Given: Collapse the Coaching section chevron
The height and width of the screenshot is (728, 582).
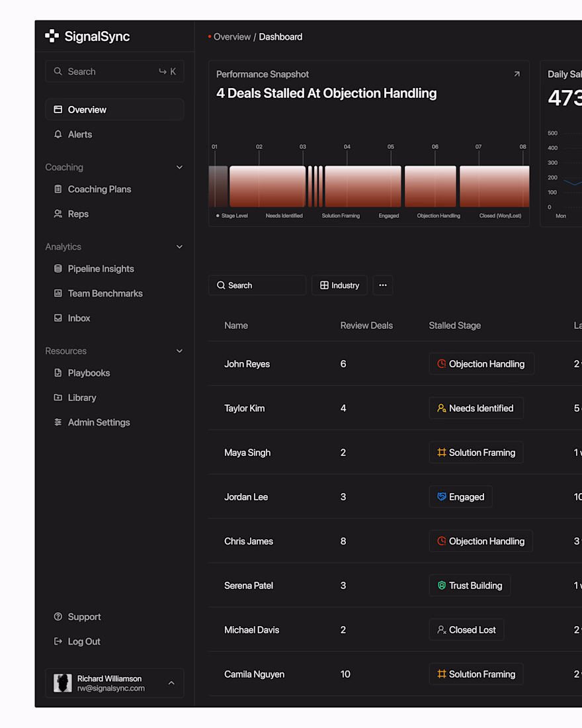Looking at the screenshot, I should pyautogui.click(x=180, y=167).
